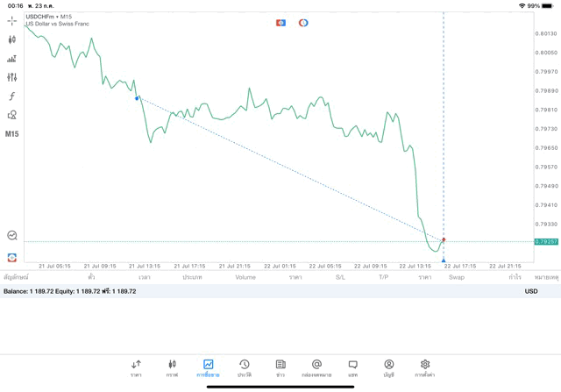The height and width of the screenshot is (392, 561).
Task: Open the settings gear tab
Action: (425, 367)
